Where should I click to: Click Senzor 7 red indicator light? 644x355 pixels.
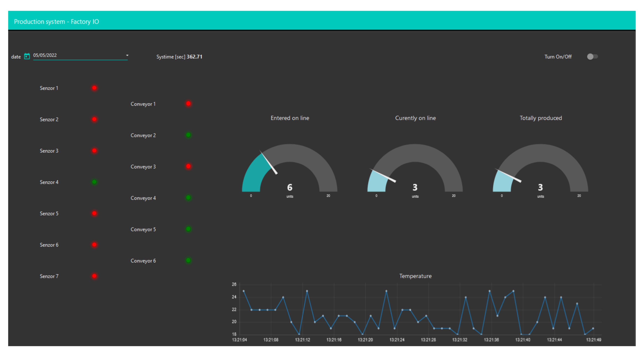(x=94, y=276)
